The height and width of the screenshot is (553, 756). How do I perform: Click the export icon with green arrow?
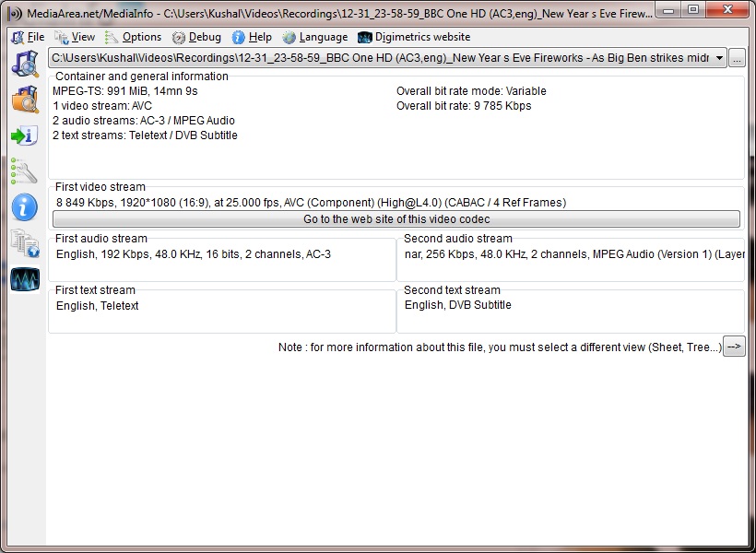[x=24, y=135]
